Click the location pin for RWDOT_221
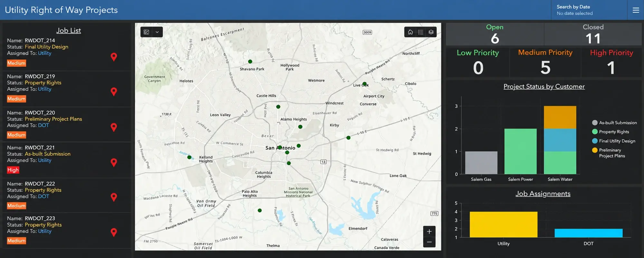644x258 pixels. click(x=114, y=163)
